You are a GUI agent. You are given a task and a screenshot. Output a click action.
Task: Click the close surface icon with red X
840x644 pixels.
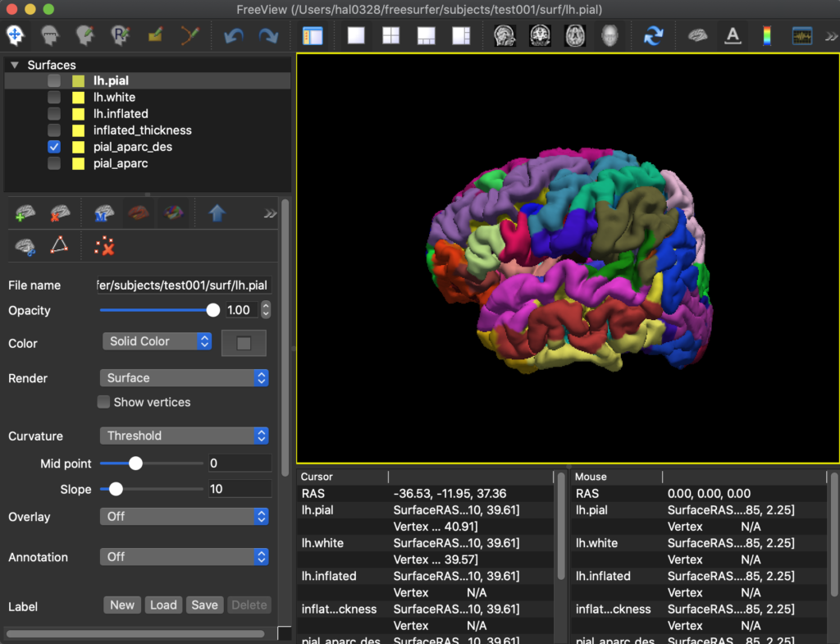[59, 215]
